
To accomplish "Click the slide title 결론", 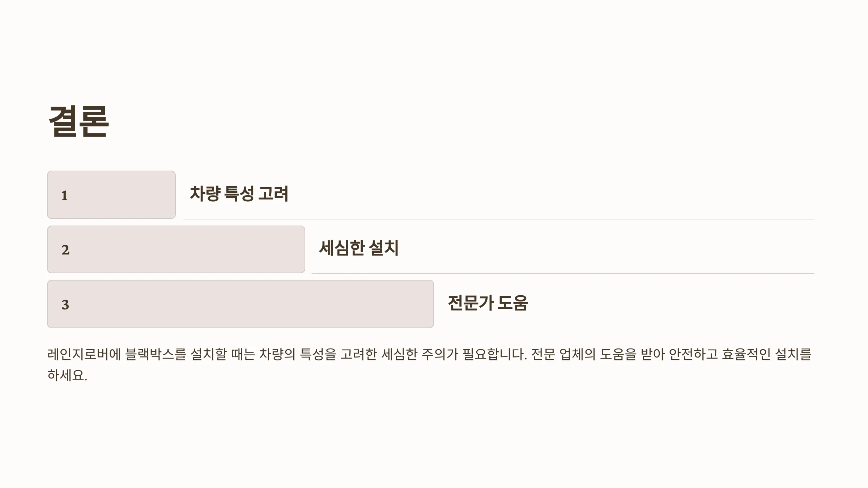I will (79, 121).
